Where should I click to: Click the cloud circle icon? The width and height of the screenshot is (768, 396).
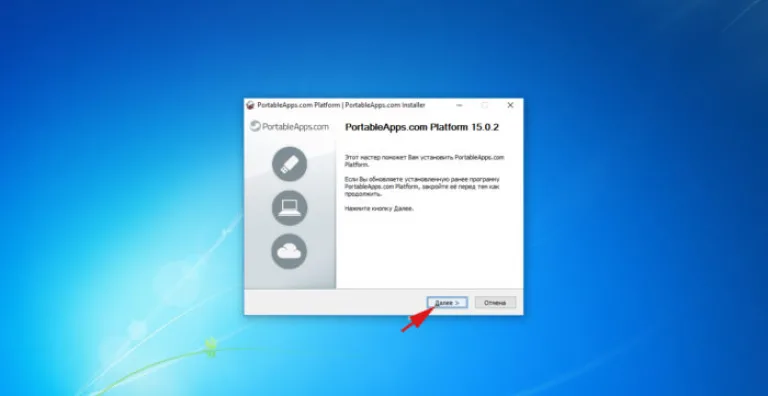[289, 251]
